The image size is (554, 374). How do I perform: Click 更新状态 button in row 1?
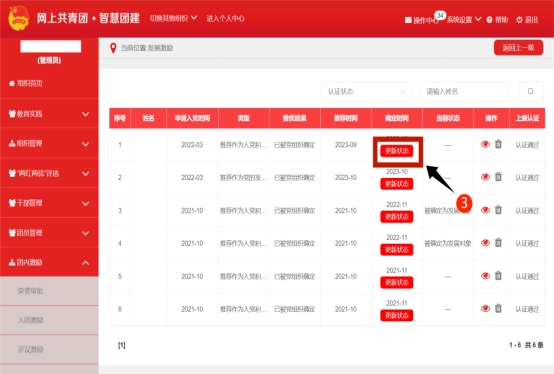pos(397,151)
